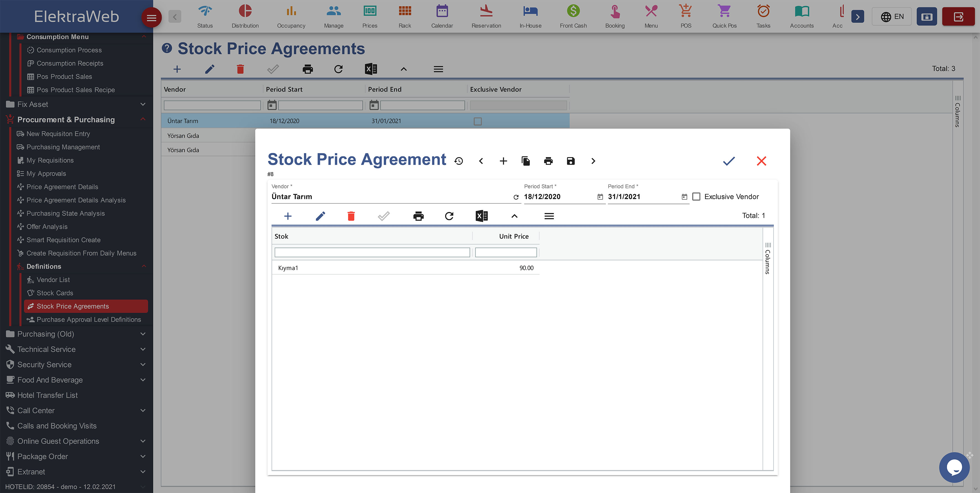Open Offer Analysis menu item
This screenshot has height=493, width=980.
[47, 227]
